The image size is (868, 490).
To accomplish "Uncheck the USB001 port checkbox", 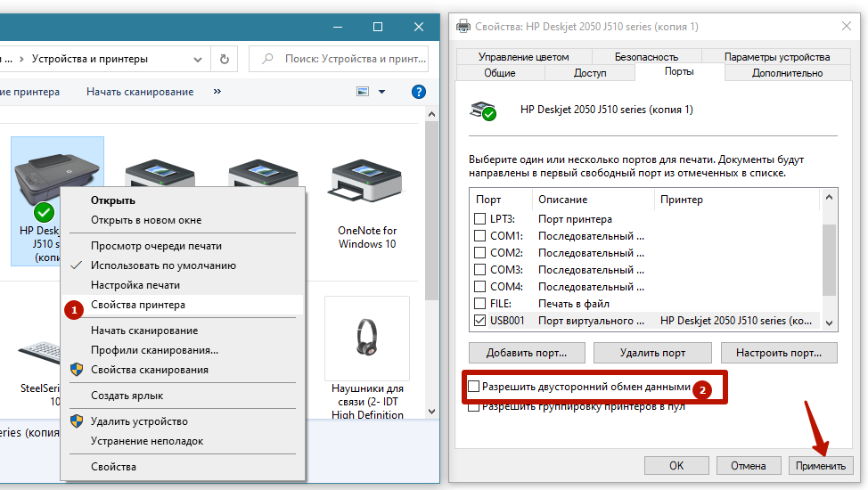I will coord(480,320).
